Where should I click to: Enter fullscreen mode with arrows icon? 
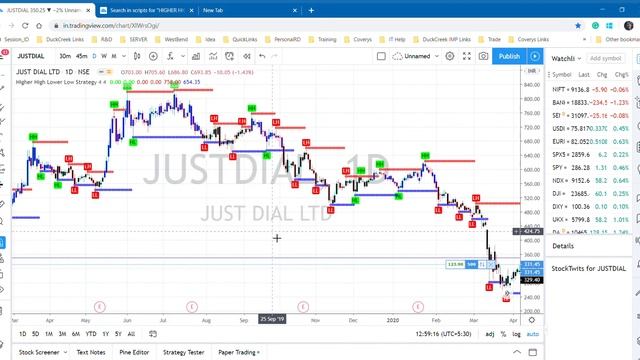(467, 56)
